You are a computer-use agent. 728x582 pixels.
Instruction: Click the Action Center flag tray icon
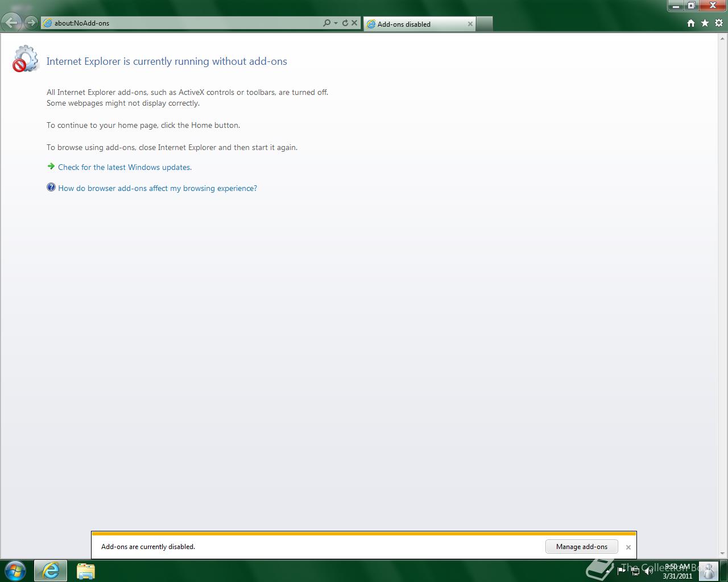[621, 571]
